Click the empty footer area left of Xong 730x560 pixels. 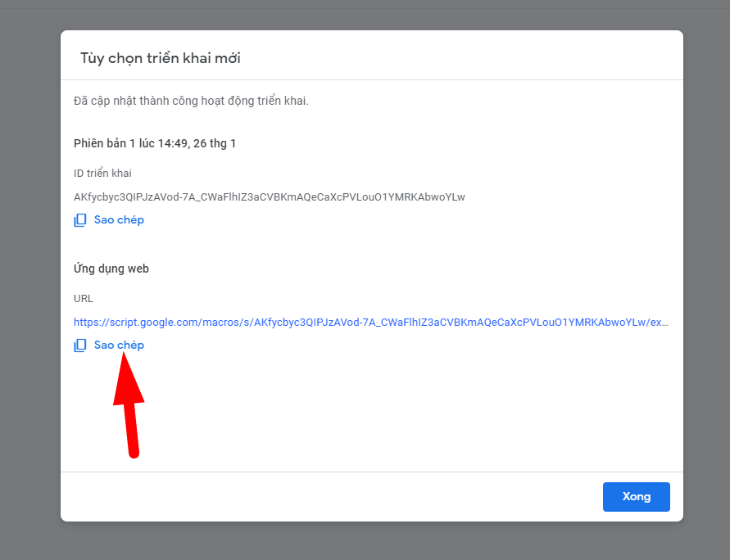click(x=328, y=497)
